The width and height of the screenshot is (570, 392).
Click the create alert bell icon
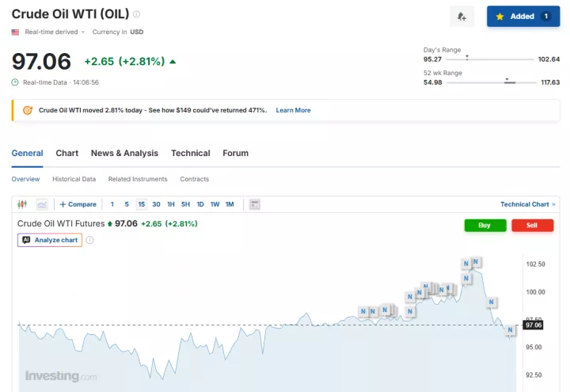(x=462, y=17)
